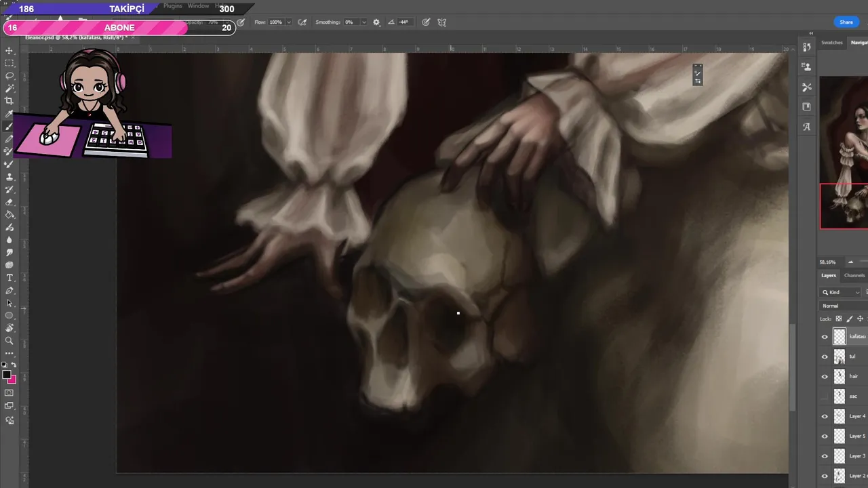Select the Move tool
The image size is (868, 488).
coord(9,51)
